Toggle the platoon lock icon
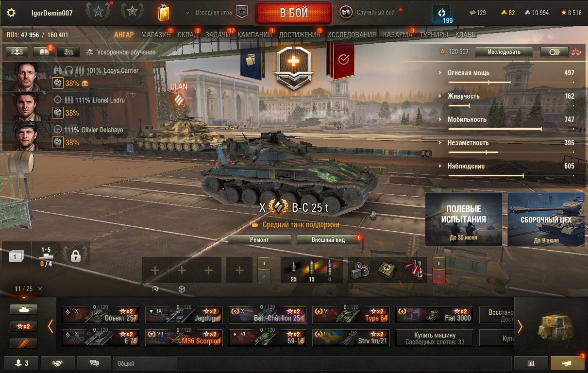This screenshot has height=373, width=588. (75, 255)
